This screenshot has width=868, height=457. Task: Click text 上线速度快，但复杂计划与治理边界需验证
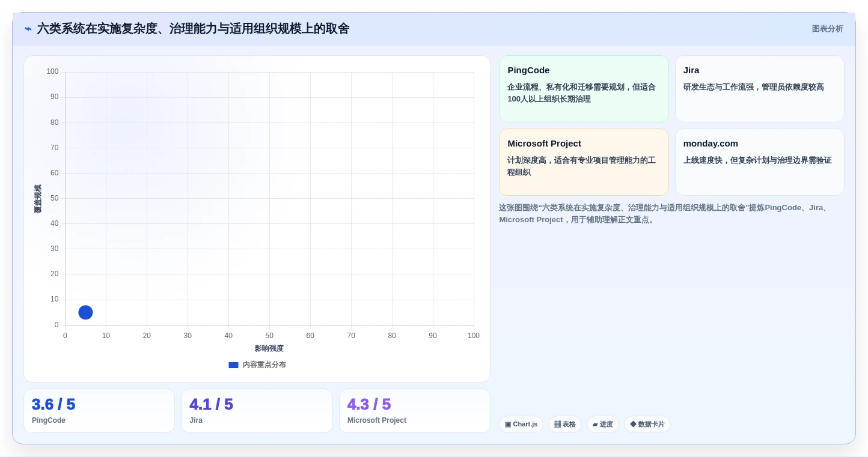tap(757, 160)
